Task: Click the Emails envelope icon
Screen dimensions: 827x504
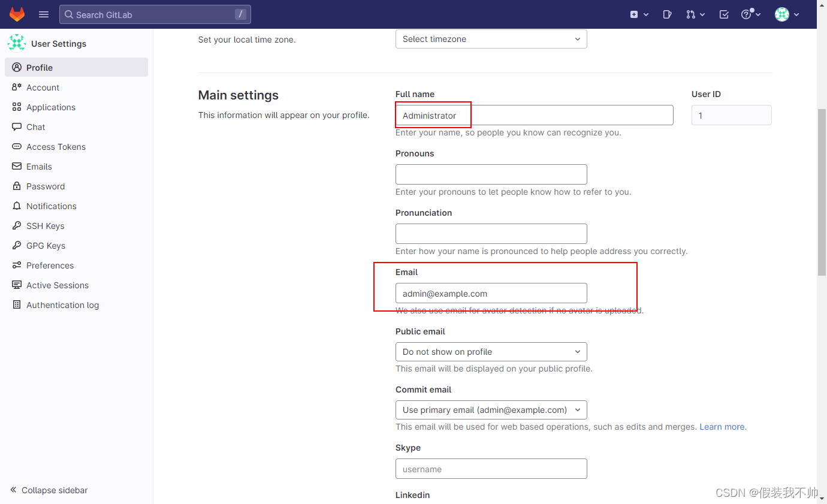Action: (x=17, y=167)
